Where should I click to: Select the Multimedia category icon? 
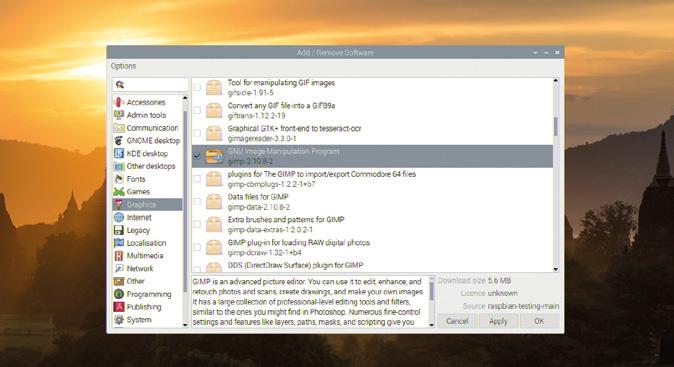[x=119, y=256]
